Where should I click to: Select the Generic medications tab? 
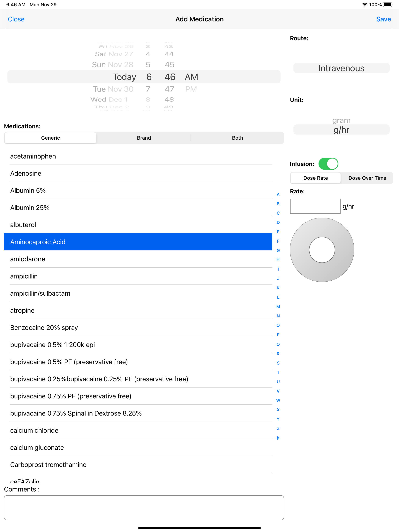(50, 138)
